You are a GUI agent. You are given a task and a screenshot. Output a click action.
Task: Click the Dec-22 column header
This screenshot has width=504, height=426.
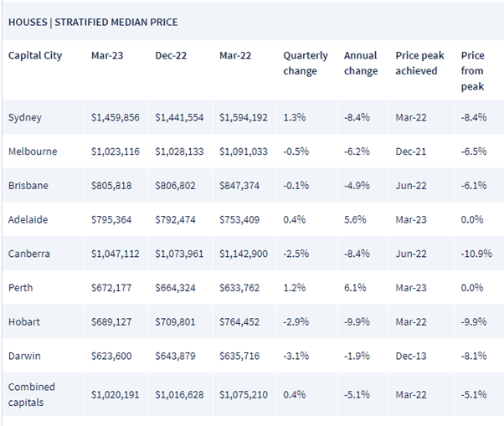(170, 55)
